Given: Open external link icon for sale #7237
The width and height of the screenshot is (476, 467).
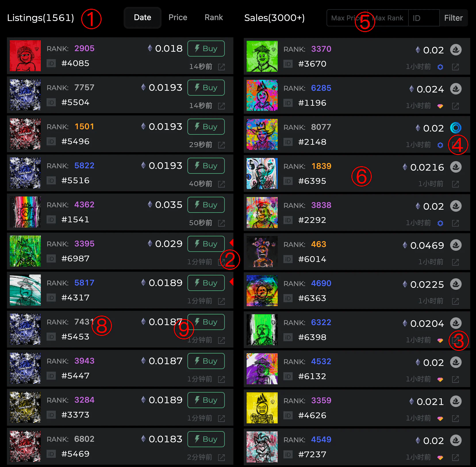Looking at the screenshot, I should point(455,458).
